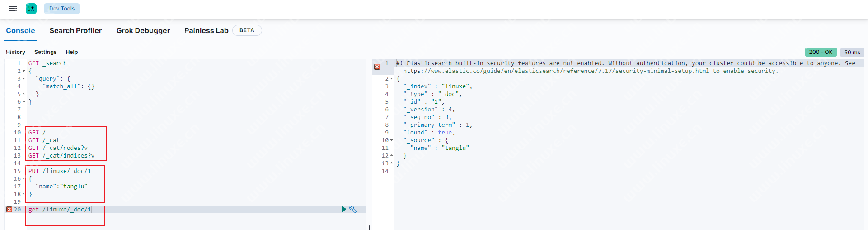Viewport: 868px width, 230px height.
Task: Toggle response fold arrow at line 13
Action: point(392,163)
